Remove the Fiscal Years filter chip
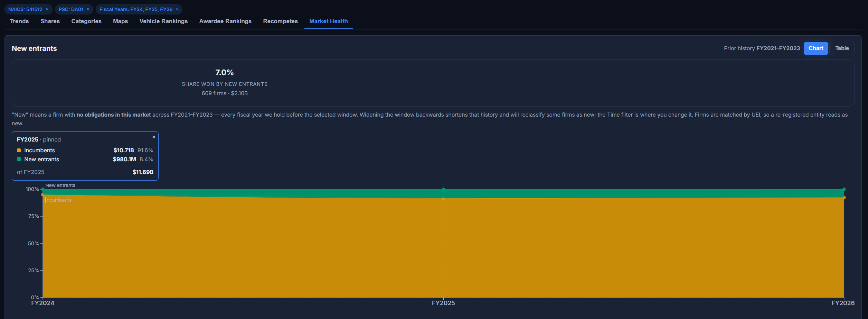Viewport: 868px width, 319px height. point(177,9)
